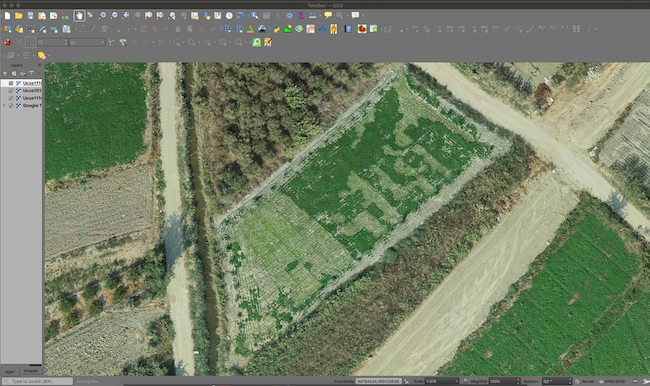Close the Layers panel with its small button
Screen dimensions: 650x386
click(x=40, y=65)
